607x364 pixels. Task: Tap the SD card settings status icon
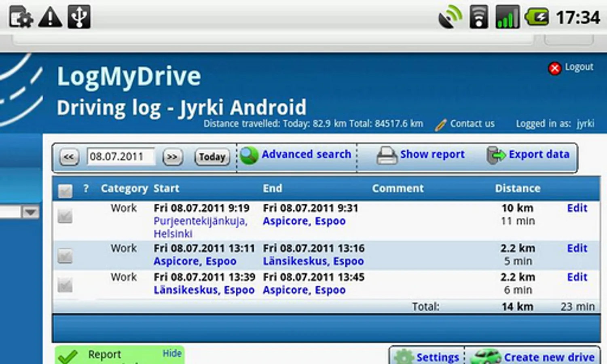(x=21, y=17)
